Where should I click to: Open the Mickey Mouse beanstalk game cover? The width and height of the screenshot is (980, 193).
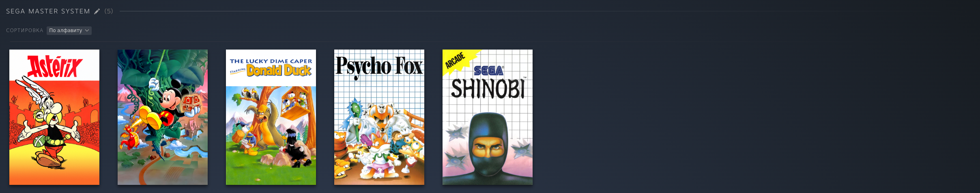click(163, 117)
